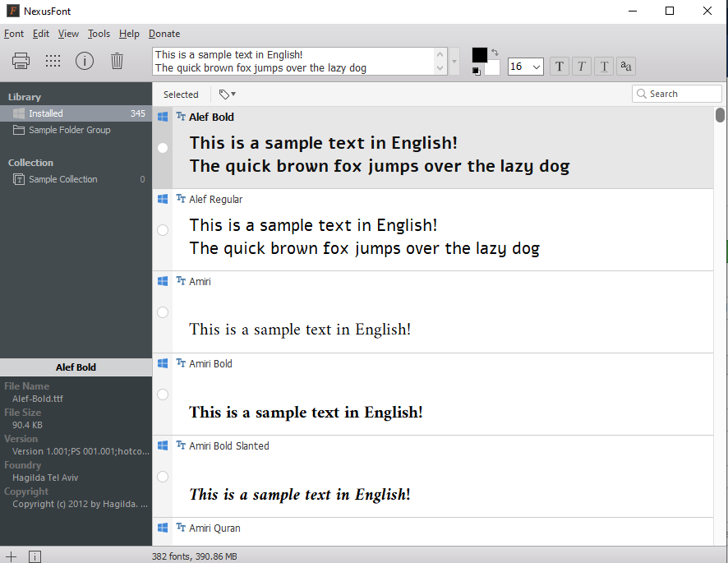
Task: Open the Help menu
Action: [129, 34]
